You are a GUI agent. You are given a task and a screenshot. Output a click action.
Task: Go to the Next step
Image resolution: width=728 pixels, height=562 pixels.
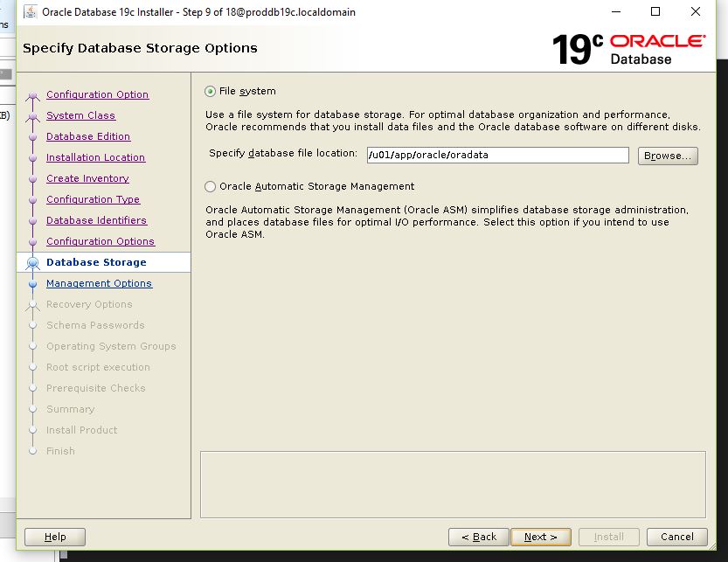click(x=540, y=537)
